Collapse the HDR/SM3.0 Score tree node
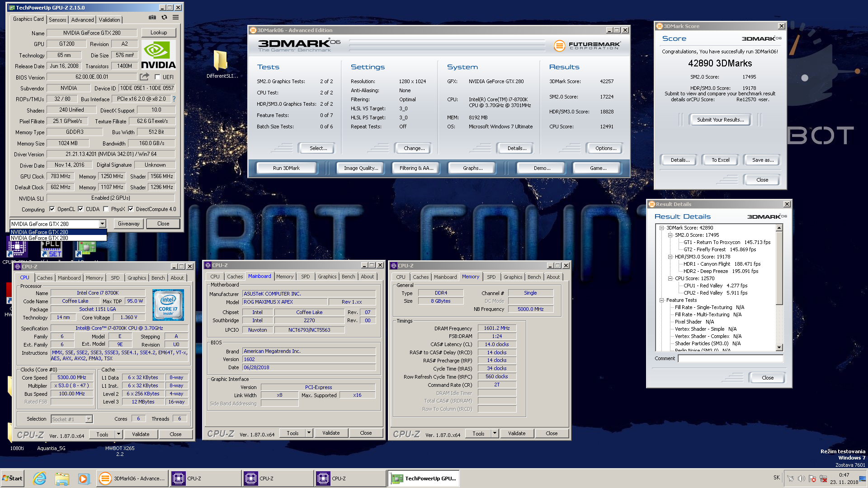Viewport: 868px width, 488px height. click(670, 257)
